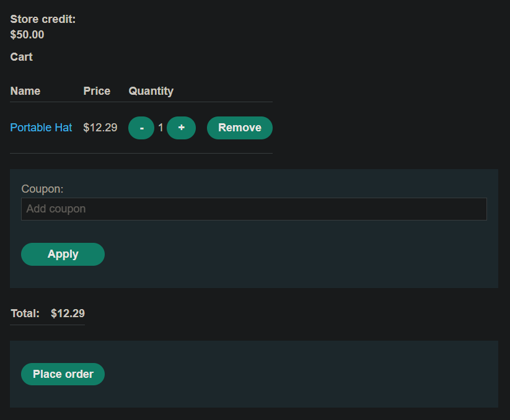Click empty area beside Place order button

[x=292, y=374]
